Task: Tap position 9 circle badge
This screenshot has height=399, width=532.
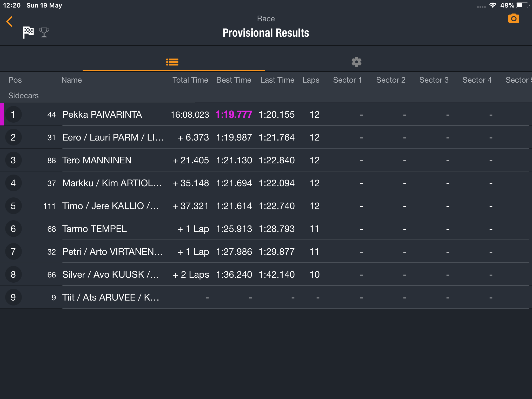Action: click(13, 297)
